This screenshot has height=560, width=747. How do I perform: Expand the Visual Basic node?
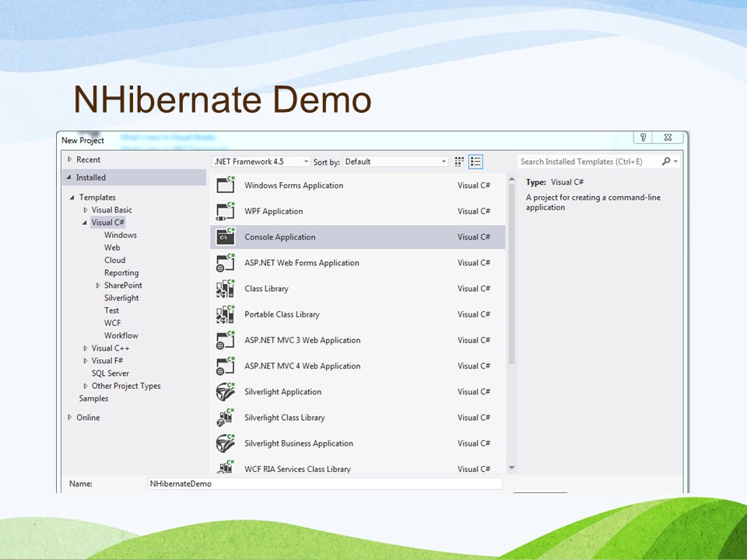point(86,210)
